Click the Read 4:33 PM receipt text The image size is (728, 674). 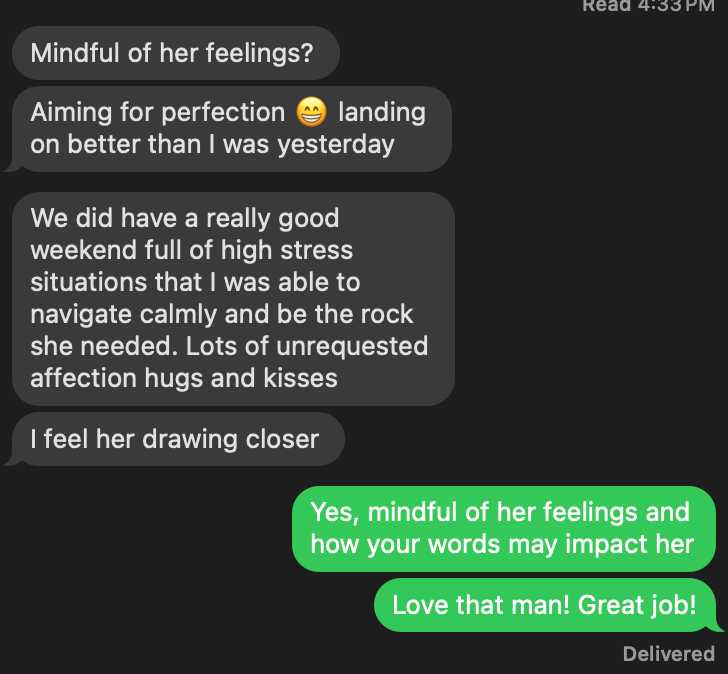(x=647, y=5)
